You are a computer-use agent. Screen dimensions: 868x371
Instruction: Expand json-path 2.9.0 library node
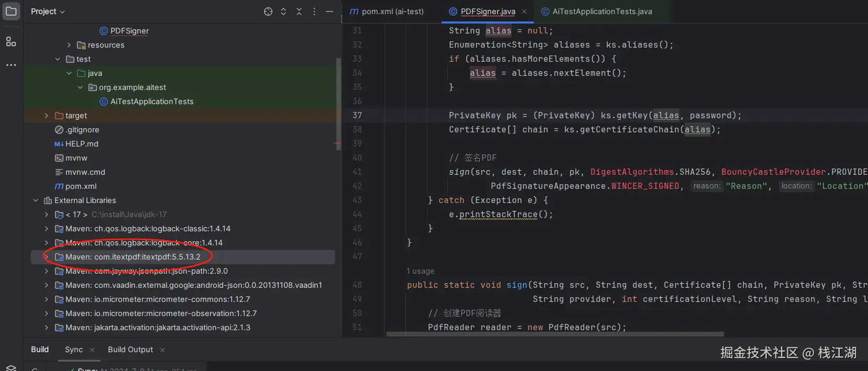pyautogui.click(x=47, y=271)
